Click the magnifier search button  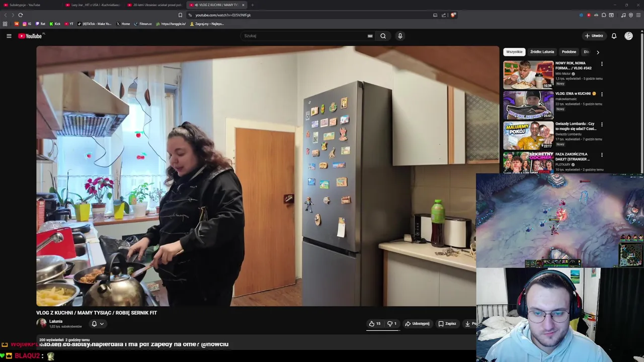383,36
